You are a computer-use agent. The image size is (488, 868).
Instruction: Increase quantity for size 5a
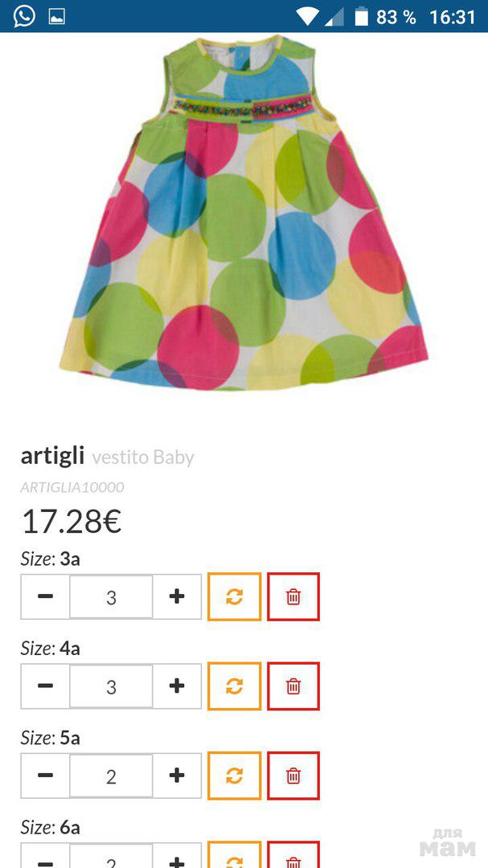coord(177,776)
